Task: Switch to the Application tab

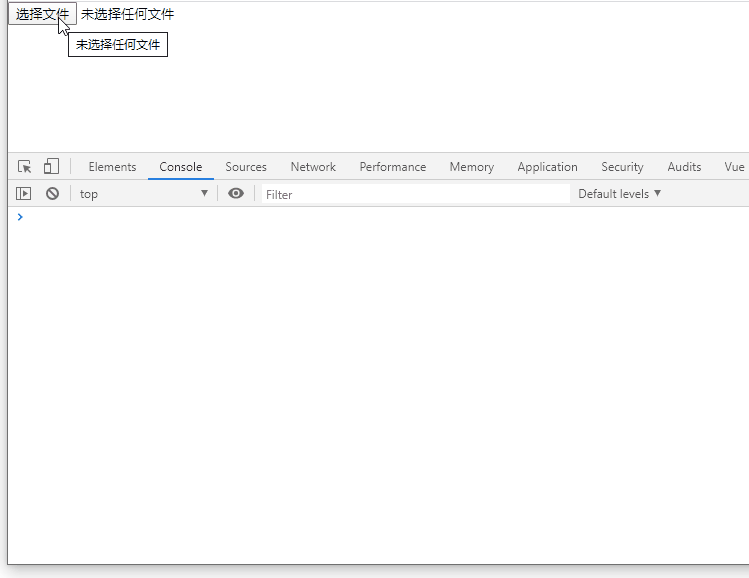Action: pyautogui.click(x=547, y=167)
